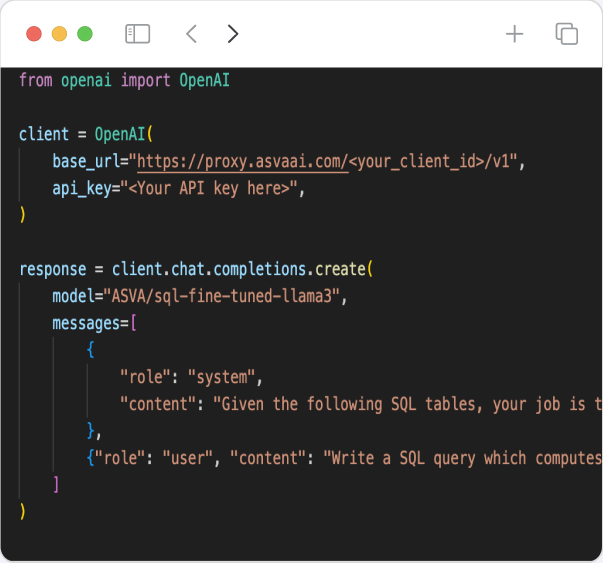
Task: Go back with the left chevron
Action: pyautogui.click(x=191, y=34)
